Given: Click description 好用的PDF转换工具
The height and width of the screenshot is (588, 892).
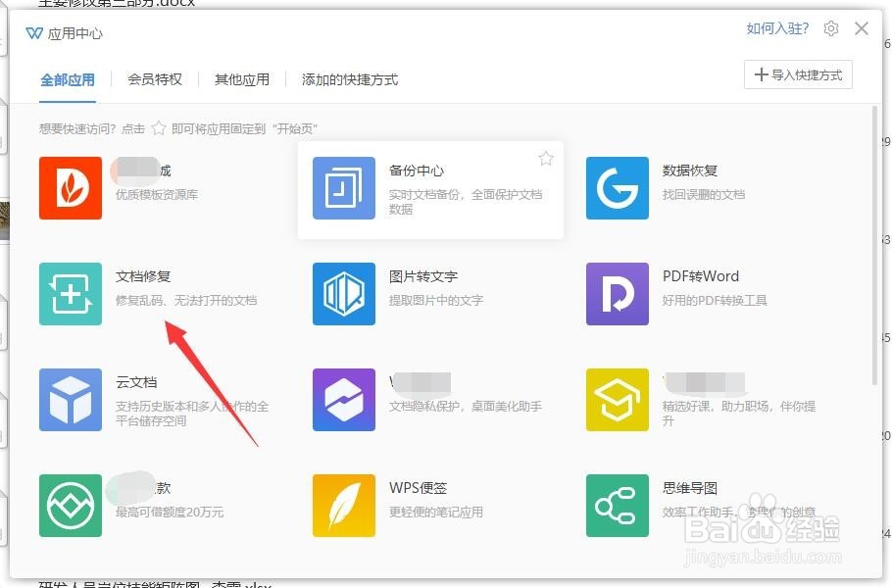Looking at the screenshot, I should pyautogui.click(x=715, y=300).
